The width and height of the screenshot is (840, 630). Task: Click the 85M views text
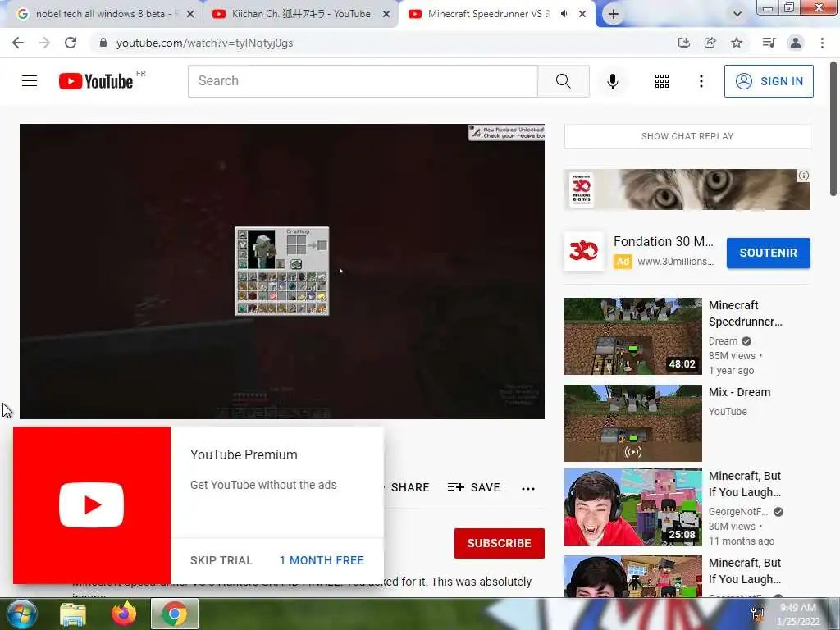pos(732,356)
